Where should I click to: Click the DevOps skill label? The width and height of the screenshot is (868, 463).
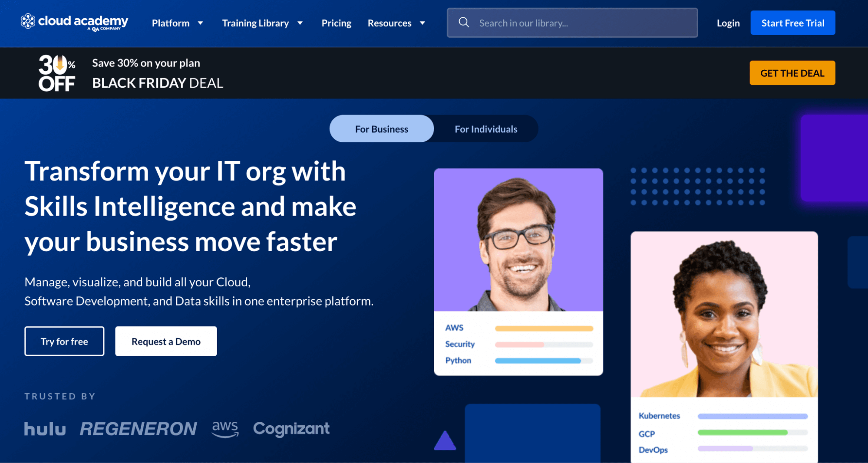click(x=653, y=450)
